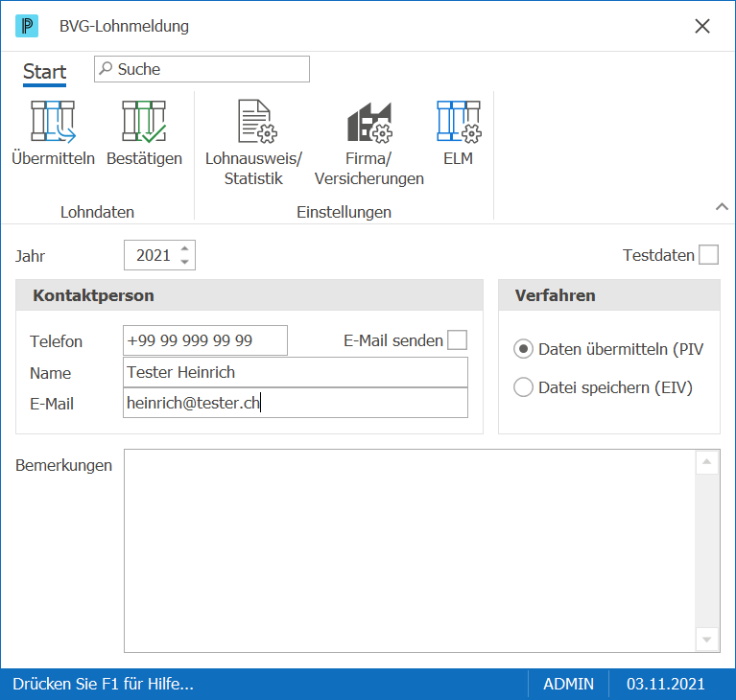
Task: Enable the Testdaten checkbox
Action: pos(708,255)
